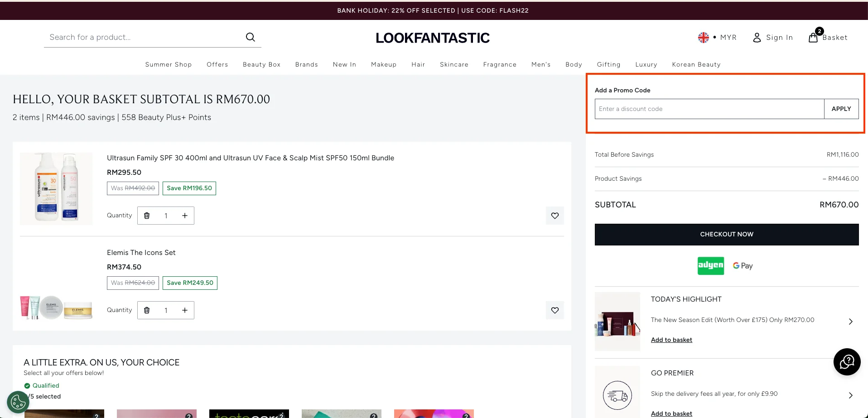Add Go Premier to basket link

(671, 414)
